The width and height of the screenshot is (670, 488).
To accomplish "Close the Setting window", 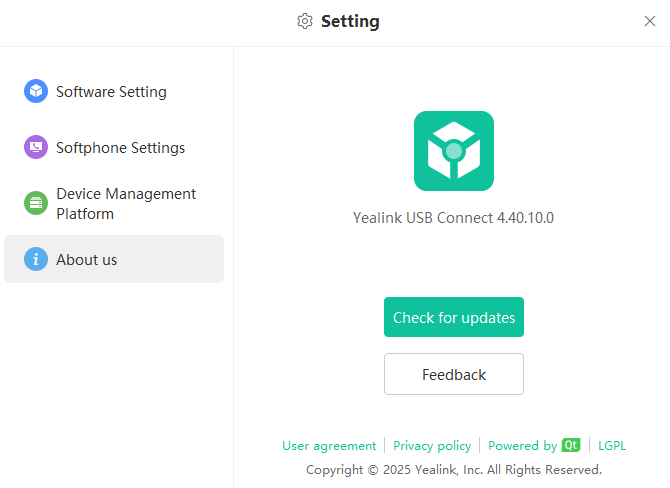I will click(649, 21).
